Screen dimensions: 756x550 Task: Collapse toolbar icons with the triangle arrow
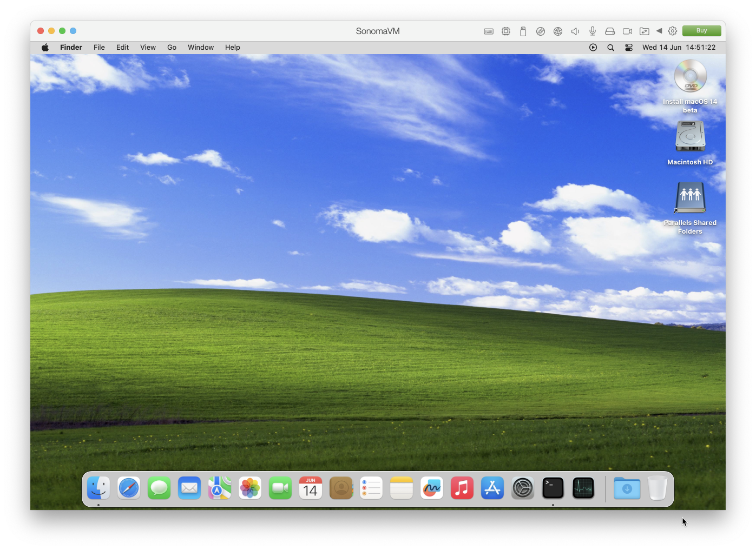pyautogui.click(x=659, y=31)
